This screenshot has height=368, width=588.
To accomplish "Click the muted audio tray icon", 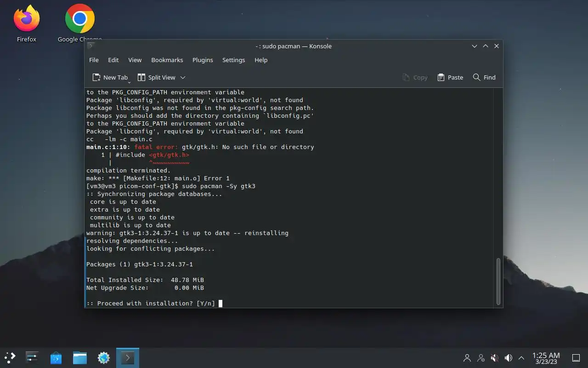I will (495, 357).
